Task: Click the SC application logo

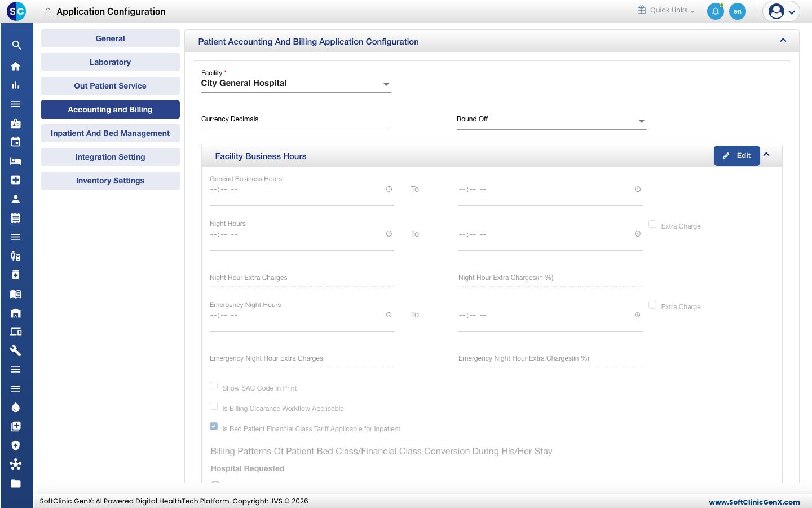Action: point(16,11)
